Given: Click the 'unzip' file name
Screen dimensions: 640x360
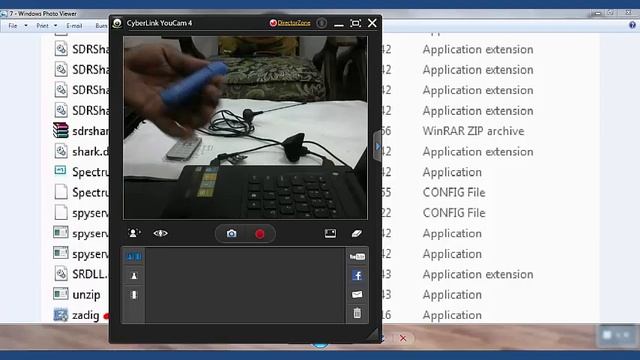Looking at the screenshot, I should [x=86, y=295].
